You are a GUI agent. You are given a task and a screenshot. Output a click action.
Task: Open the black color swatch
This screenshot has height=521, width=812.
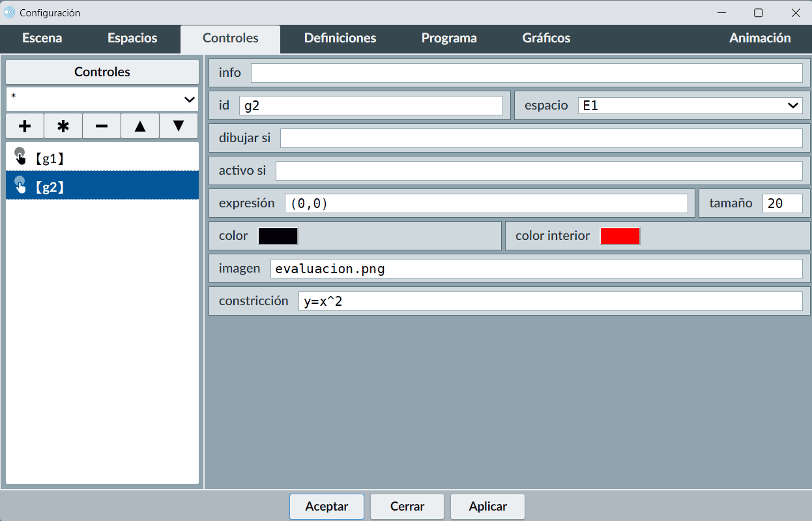(x=278, y=236)
